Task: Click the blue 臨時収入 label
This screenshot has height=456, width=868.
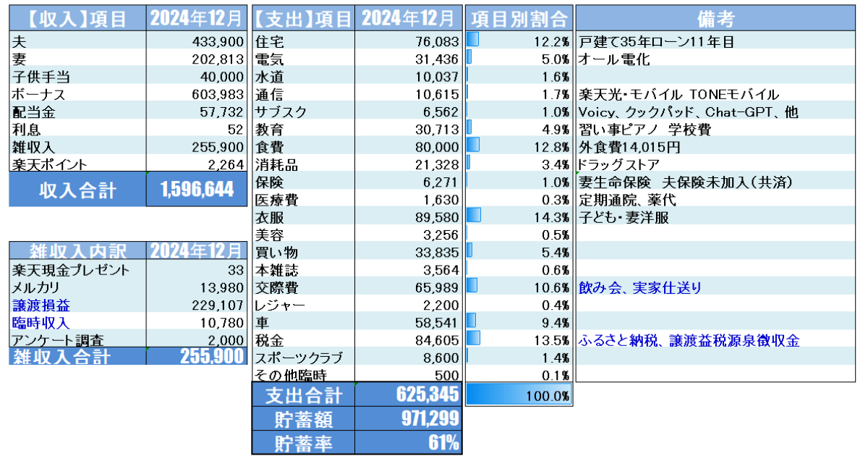Action: pyautogui.click(x=41, y=323)
